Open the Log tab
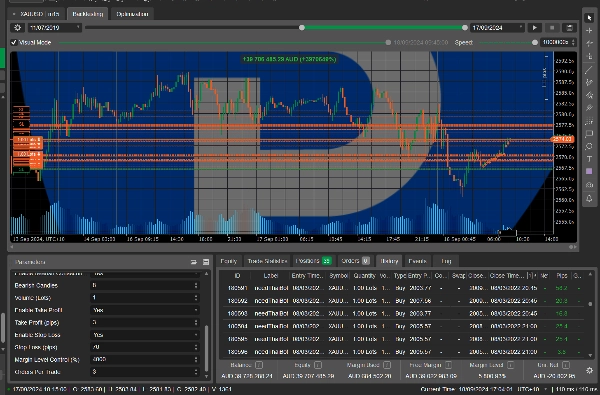 (x=447, y=261)
